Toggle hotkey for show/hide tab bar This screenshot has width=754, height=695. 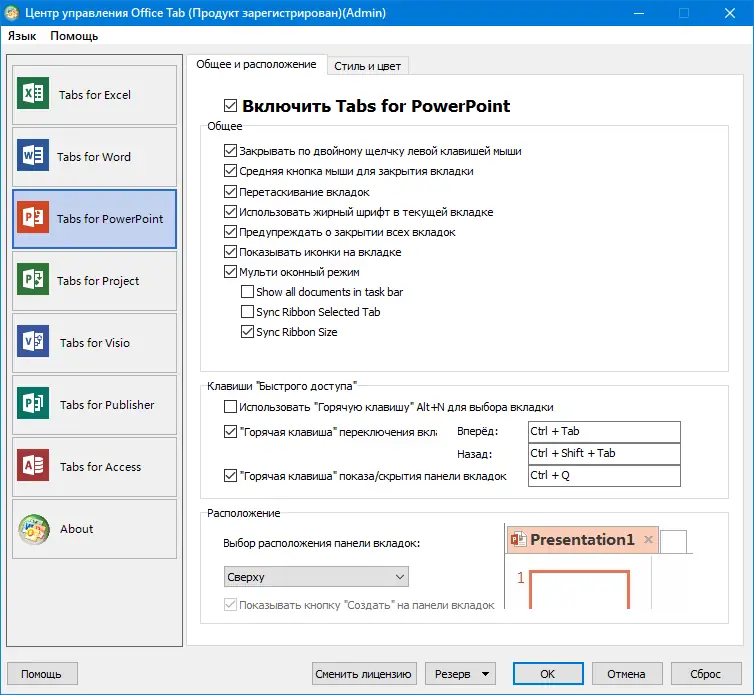click(x=230, y=476)
